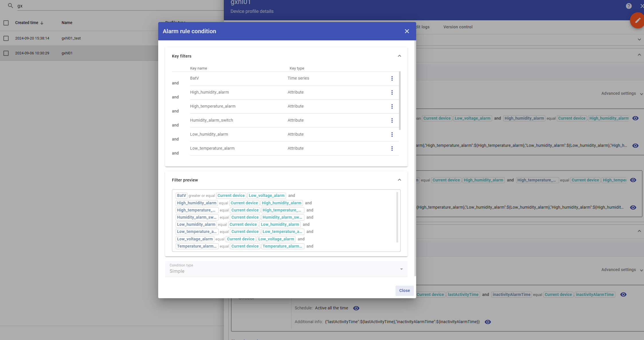
Task: Open the help question mark icon
Action: pos(629,6)
